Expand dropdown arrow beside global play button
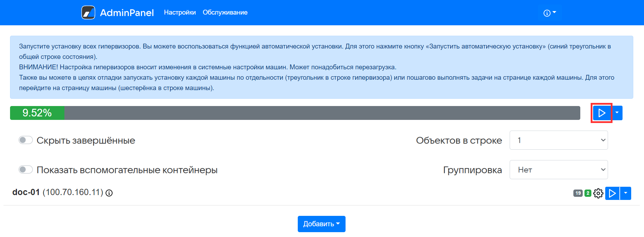Image resolution: width=644 pixels, height=237 pixels. tap(617, 113)
